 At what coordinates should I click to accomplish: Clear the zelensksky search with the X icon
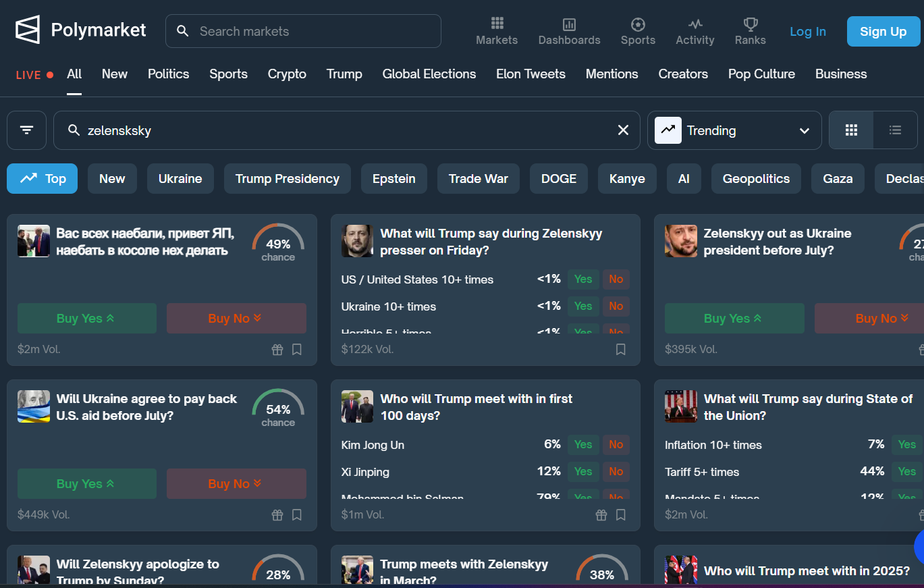[623, 130]
